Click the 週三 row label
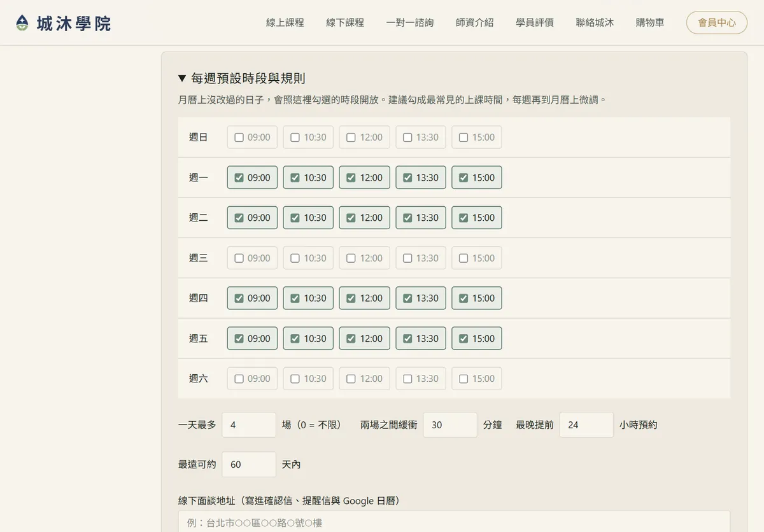 [199, 258]
